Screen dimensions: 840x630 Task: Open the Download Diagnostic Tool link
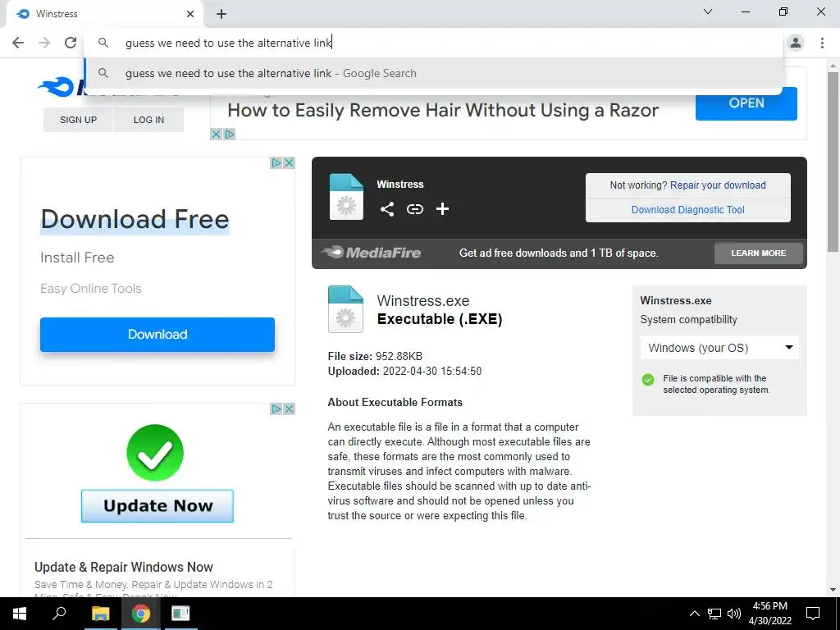coord(688,210)
